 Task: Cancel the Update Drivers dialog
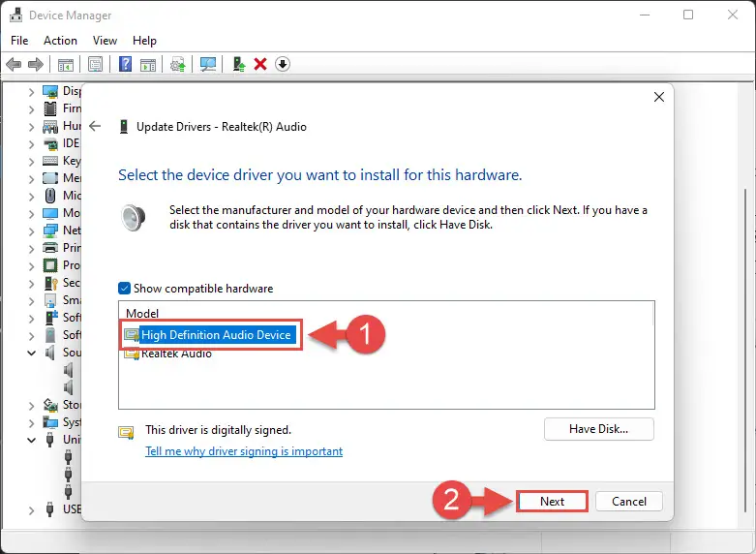(x=628, y=501)
